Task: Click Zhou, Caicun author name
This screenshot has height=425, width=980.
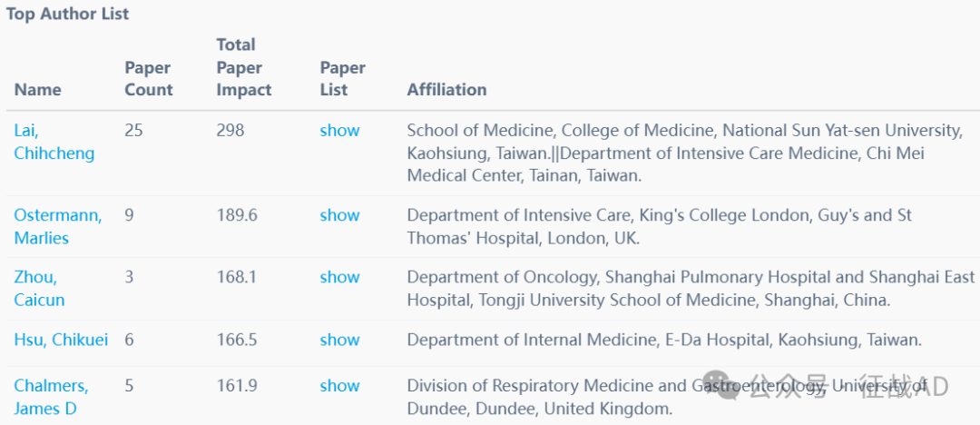Action: coord(39,288)
